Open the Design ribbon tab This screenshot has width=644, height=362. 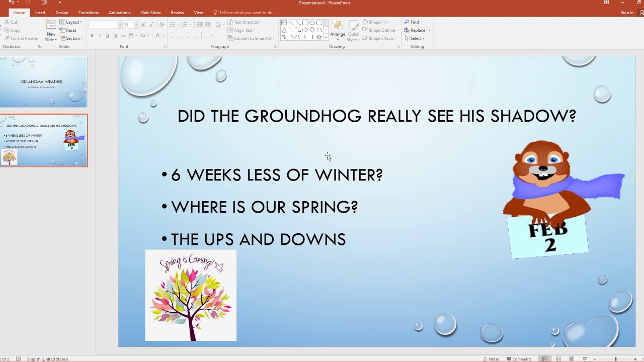click(62, 13)
